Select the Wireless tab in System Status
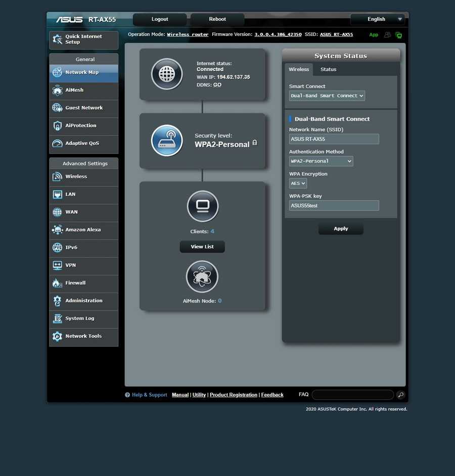Image resolution: width=455 pixels, height=476 pixels. pyautogui.click(x=299, y=69)
